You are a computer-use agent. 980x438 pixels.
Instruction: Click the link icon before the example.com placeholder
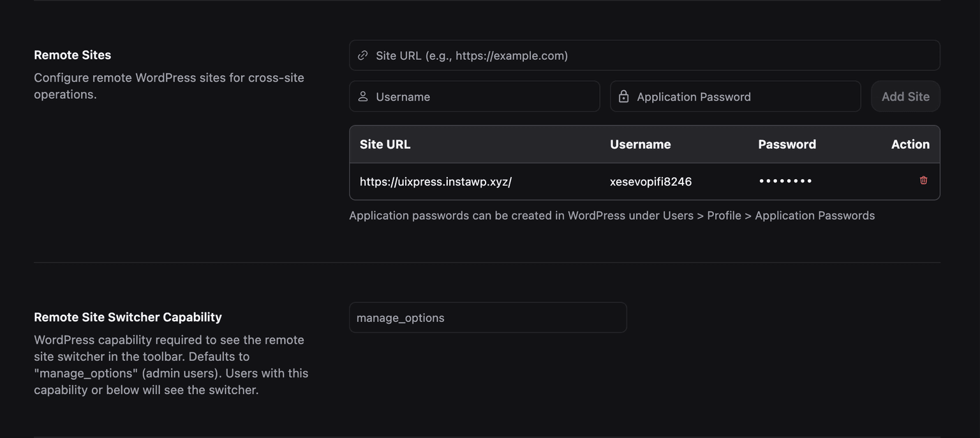coord(362,55)
